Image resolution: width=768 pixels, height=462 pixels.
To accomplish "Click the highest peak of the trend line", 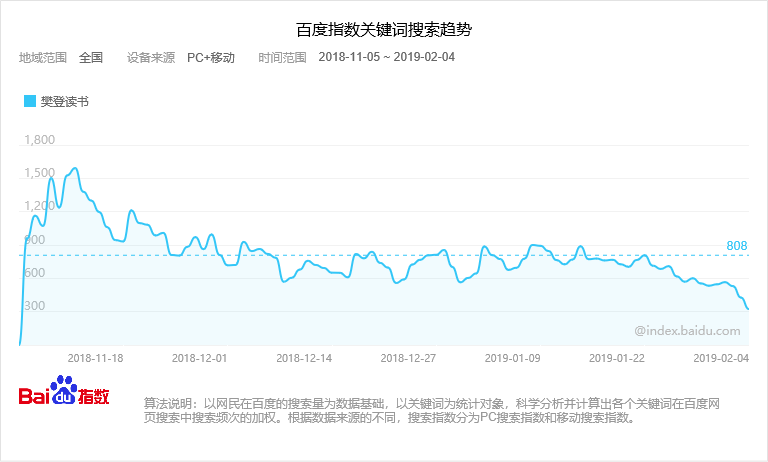I will point(75,168).
